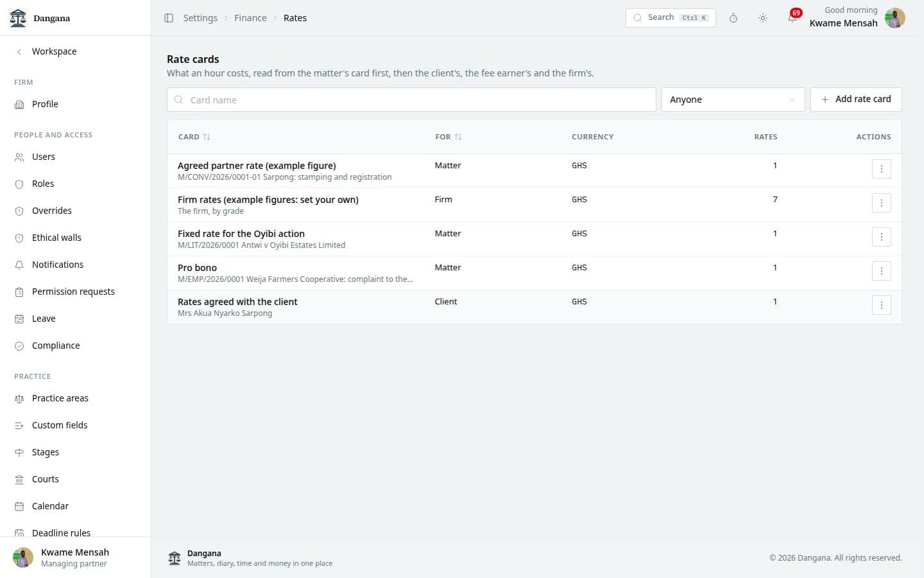Screen dimensions: 924x578
Task: Open the Deadline rules sidebar item
Action: 75,532
